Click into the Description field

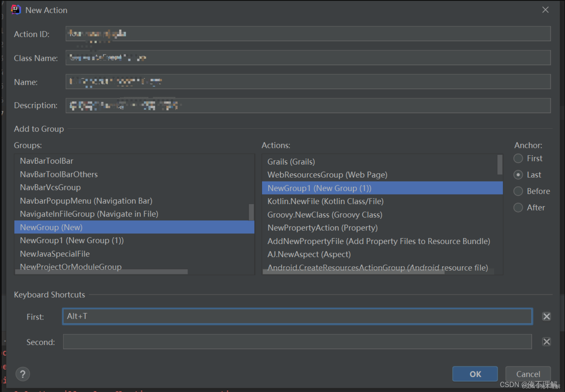click(308, 106)
